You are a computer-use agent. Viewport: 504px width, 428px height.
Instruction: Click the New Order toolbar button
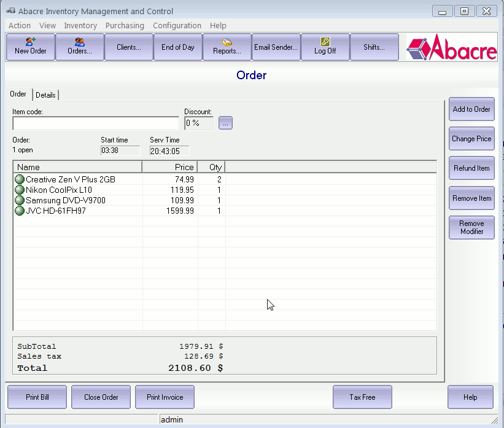click(31, 47)
